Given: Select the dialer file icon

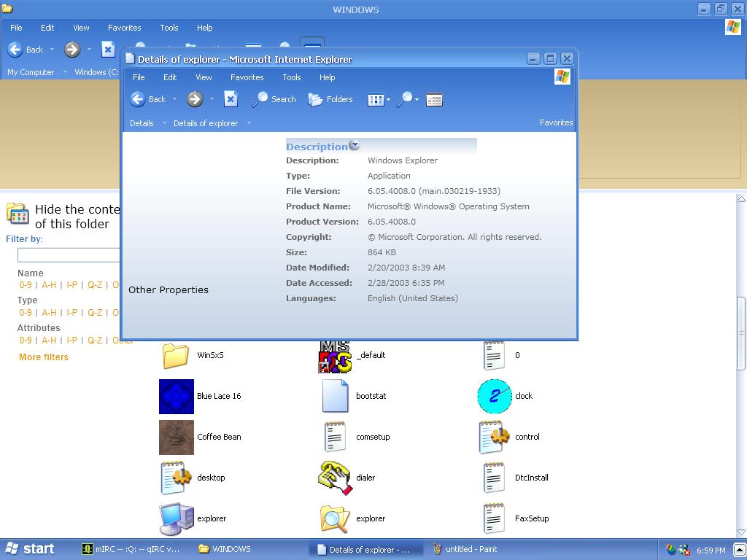Looking at the screenshot, I should (335, 478).
